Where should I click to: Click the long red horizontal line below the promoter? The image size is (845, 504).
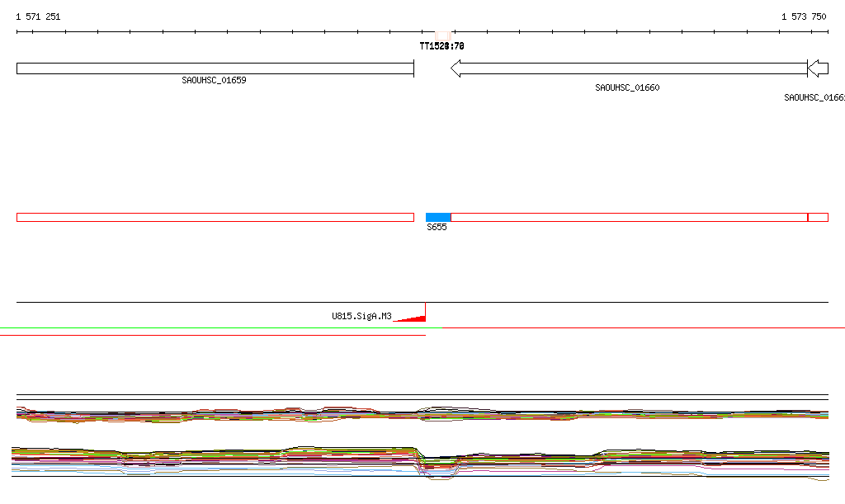click(213, 335)
